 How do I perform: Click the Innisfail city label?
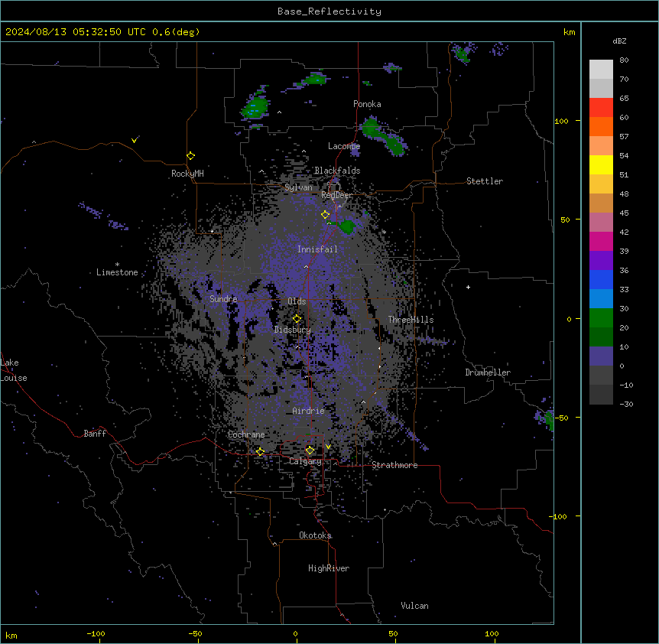tap(317, 249)
